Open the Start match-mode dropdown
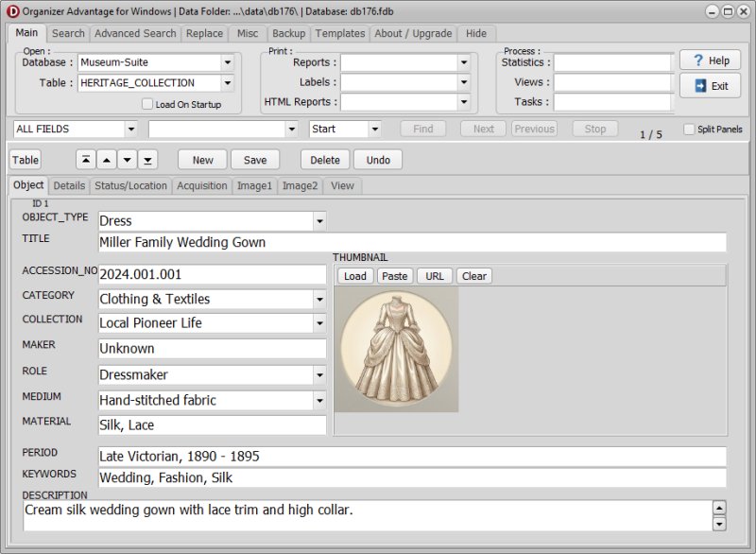 click(x=374, y=129)
